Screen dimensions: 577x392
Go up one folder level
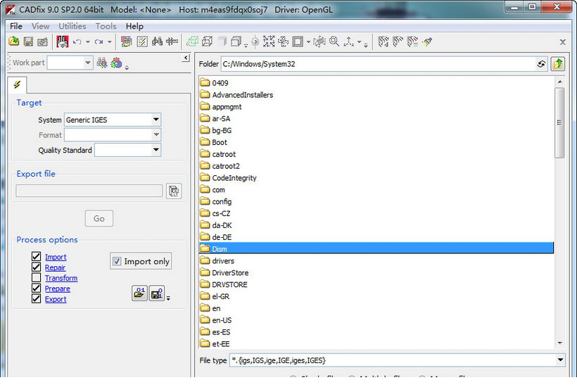click(558, 64)
